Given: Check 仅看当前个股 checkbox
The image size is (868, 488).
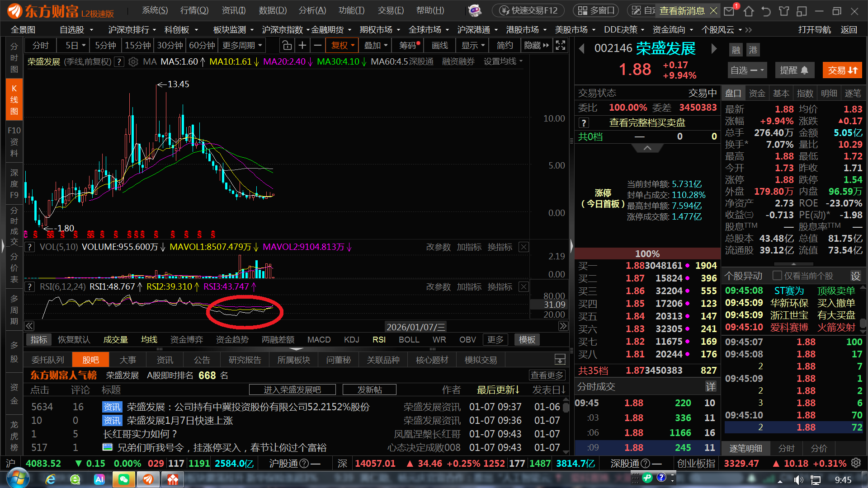Looking at the screenshot, I should pyautogui.click(x=777, y=276).
